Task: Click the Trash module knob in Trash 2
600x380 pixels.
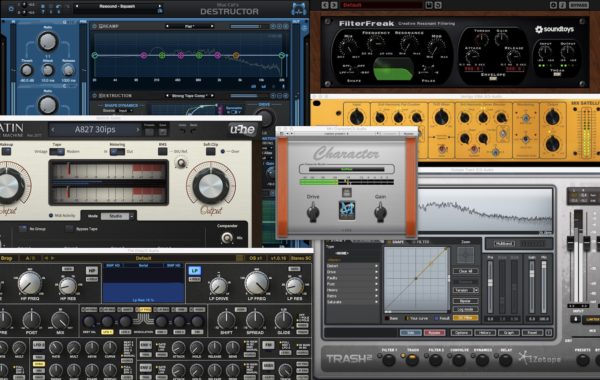Action: (x=412, y=360)
